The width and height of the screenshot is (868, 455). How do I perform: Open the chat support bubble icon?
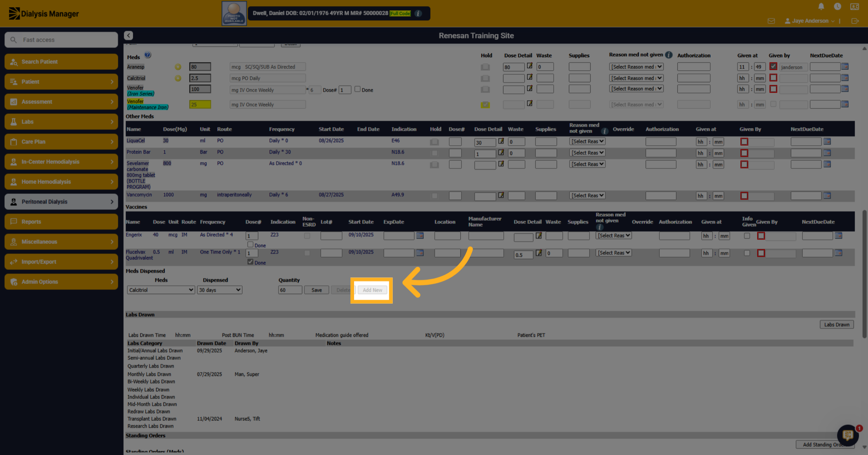(x=848, y=435)
